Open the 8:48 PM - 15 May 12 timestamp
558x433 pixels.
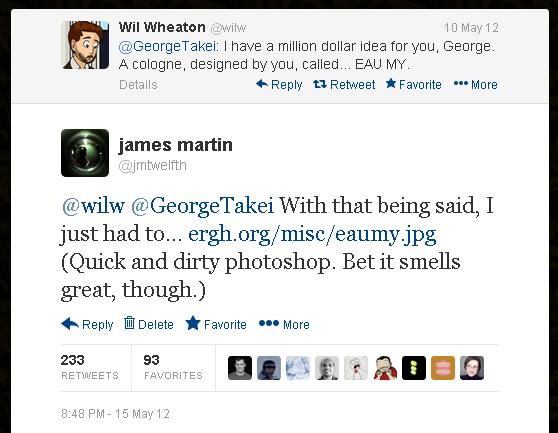tap(115, 414)
